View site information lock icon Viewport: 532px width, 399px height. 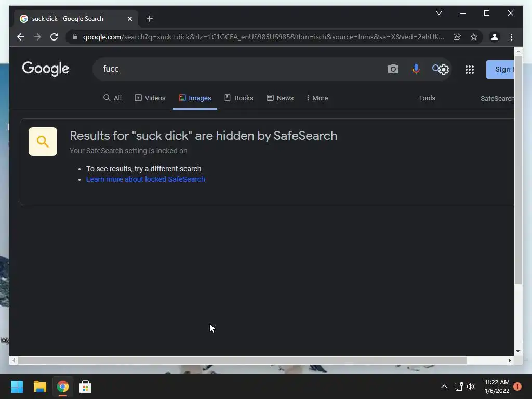tap(75, 37)
